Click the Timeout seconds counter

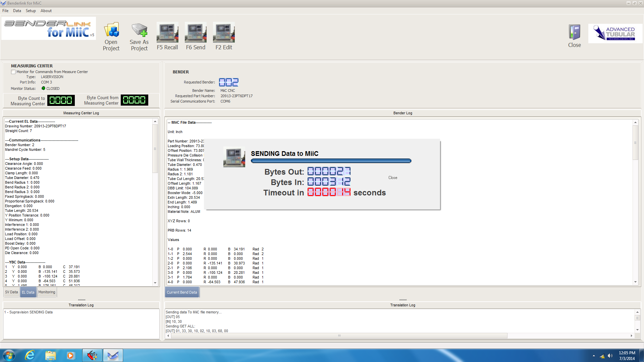(x=329, y=192)
